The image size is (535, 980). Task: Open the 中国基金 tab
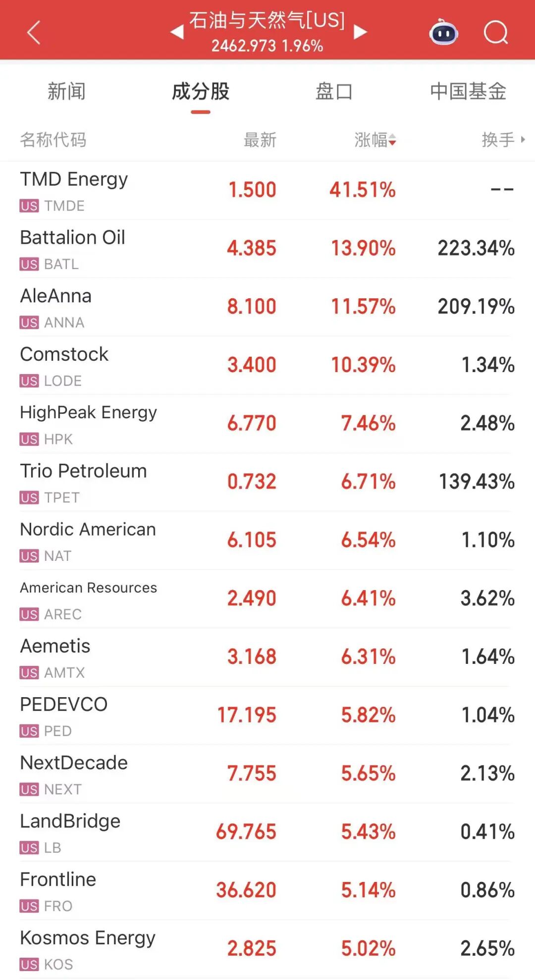468,92
